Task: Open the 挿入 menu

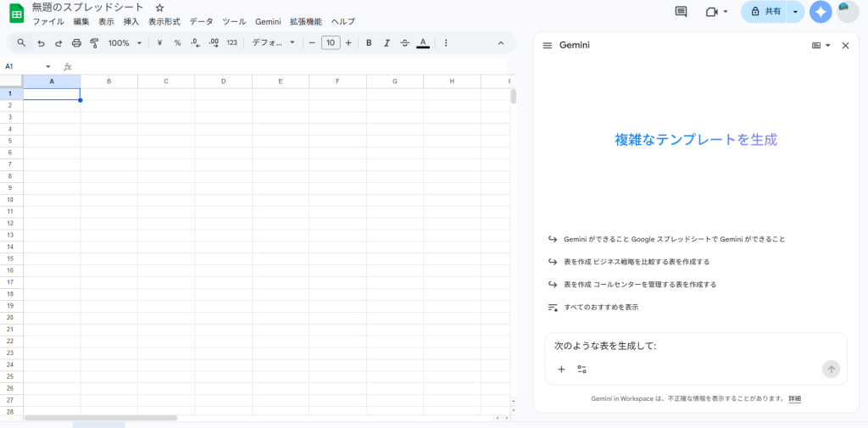Action: tap(131, 22)
